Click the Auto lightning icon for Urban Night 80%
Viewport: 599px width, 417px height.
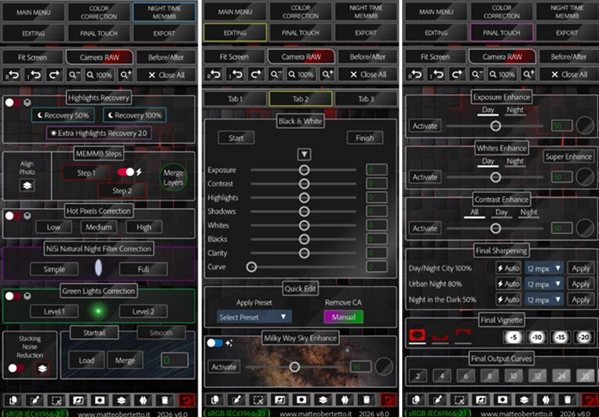pos(508,284)
